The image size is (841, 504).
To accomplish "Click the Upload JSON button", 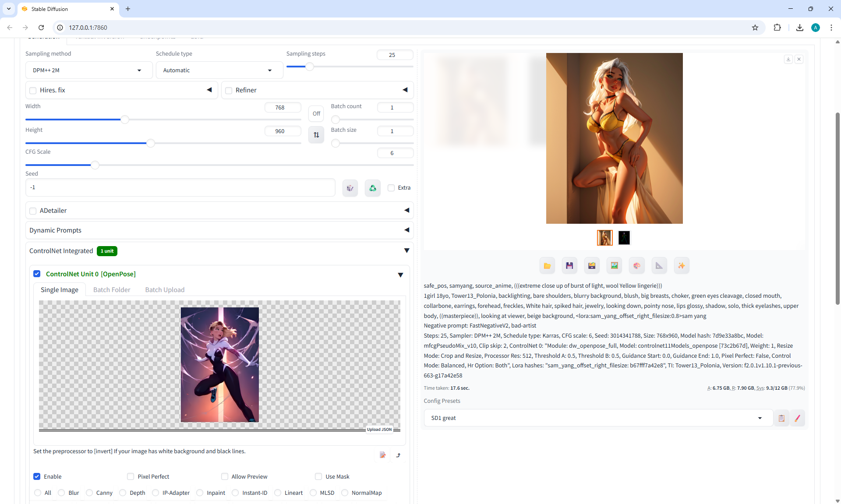I will (x=379, y=430).
